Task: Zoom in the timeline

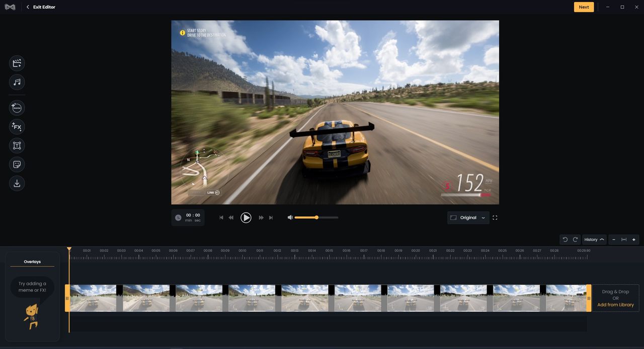Action: tap(634, 239)
